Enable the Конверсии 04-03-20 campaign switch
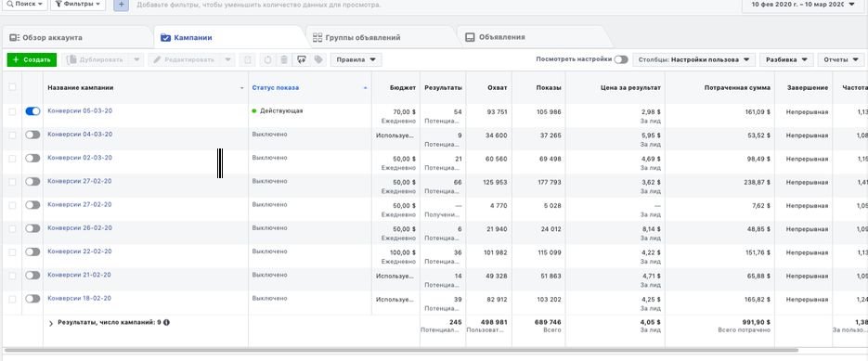The height and width of the screenshot is (361, 868). [x=32, y=135]
